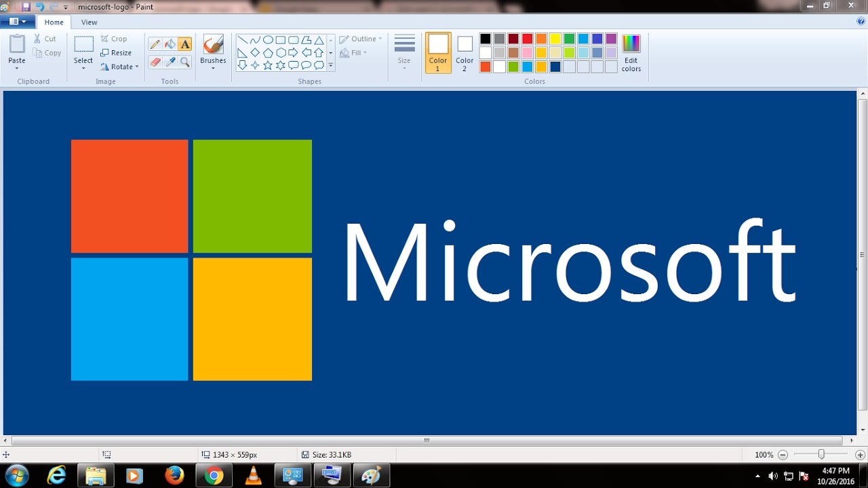This screenshot has height=488, width=868.
Task: Activate Color 2 background selector
Action: pos(465,53)
